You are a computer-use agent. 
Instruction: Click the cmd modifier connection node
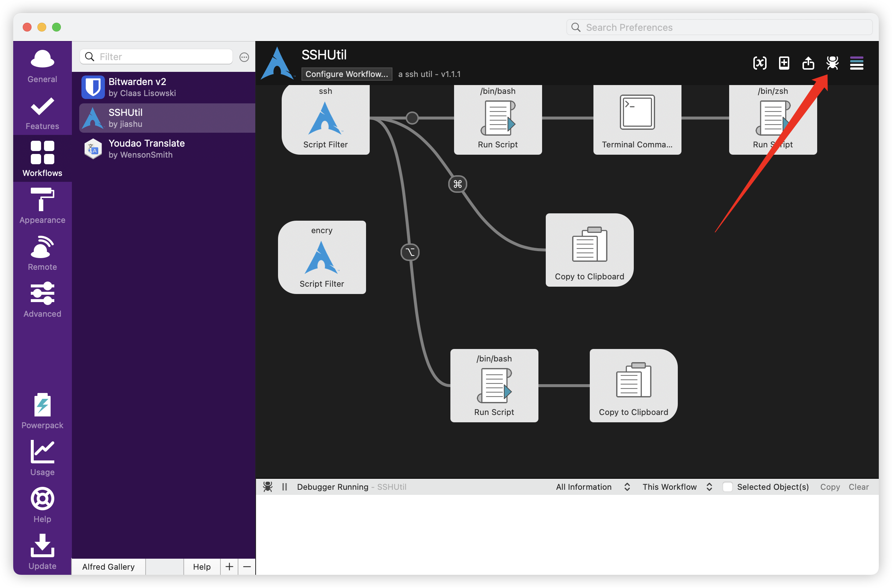(457, 184)
